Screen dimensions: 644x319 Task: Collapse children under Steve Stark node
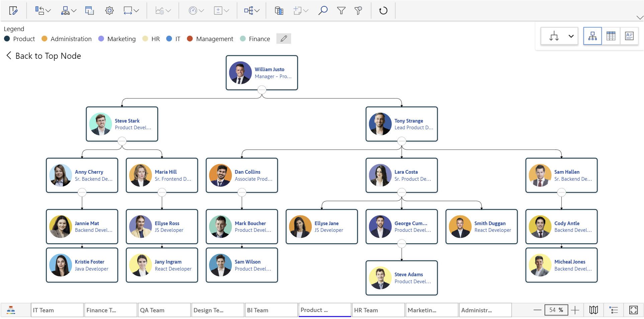point(122,141)
